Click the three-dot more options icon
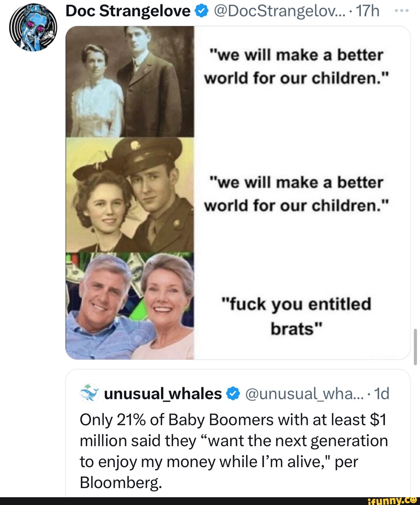Screen dimensions: 420x505 tap(401, 11)
